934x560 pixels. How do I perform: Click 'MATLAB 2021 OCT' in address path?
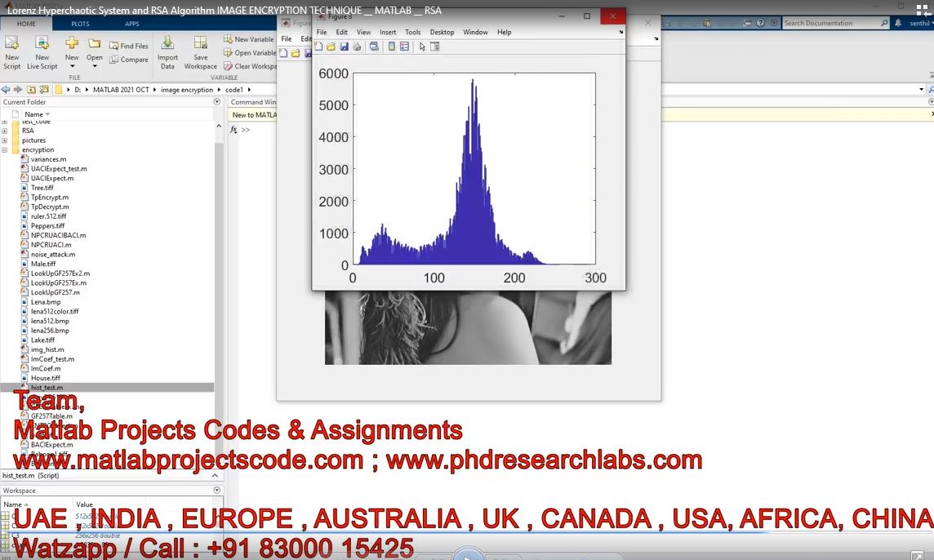(121, 90)
